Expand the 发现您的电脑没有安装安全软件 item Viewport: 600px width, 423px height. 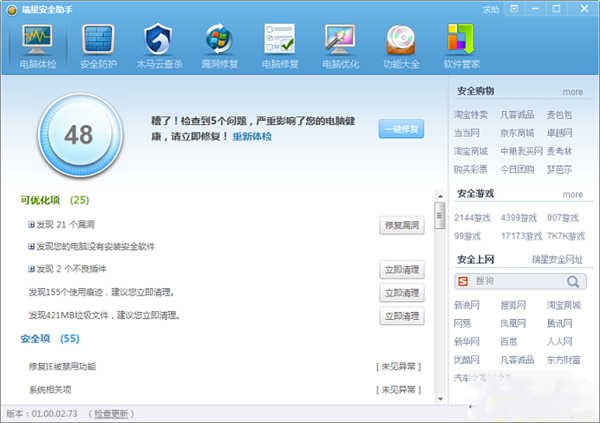32,247
